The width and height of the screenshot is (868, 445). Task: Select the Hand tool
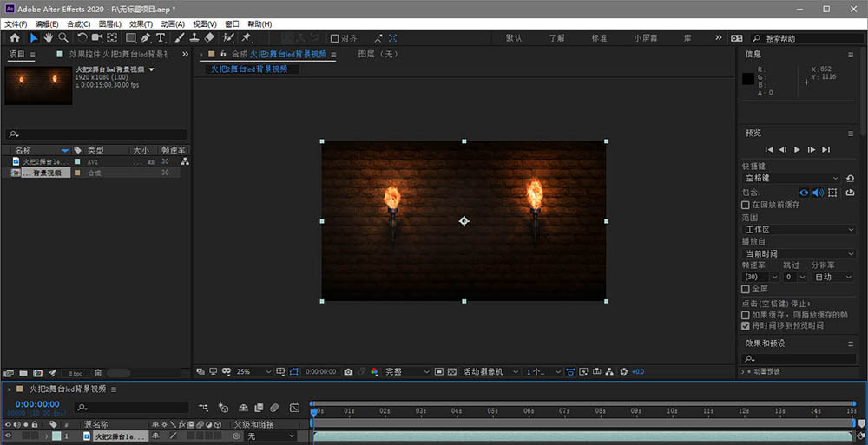pos(49,38)
